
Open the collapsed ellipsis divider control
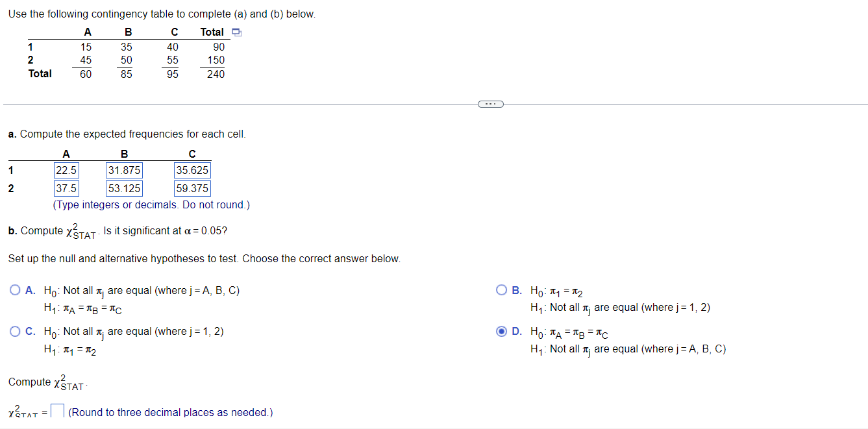490,103
